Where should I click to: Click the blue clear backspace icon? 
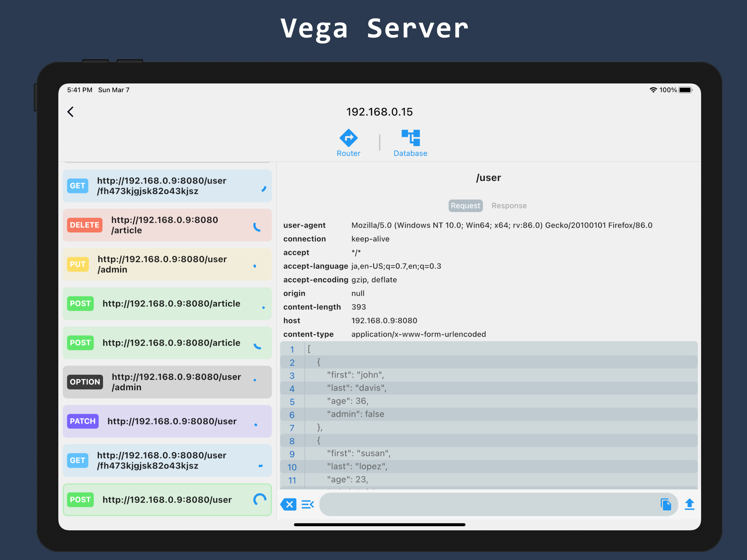click(288, 504)
